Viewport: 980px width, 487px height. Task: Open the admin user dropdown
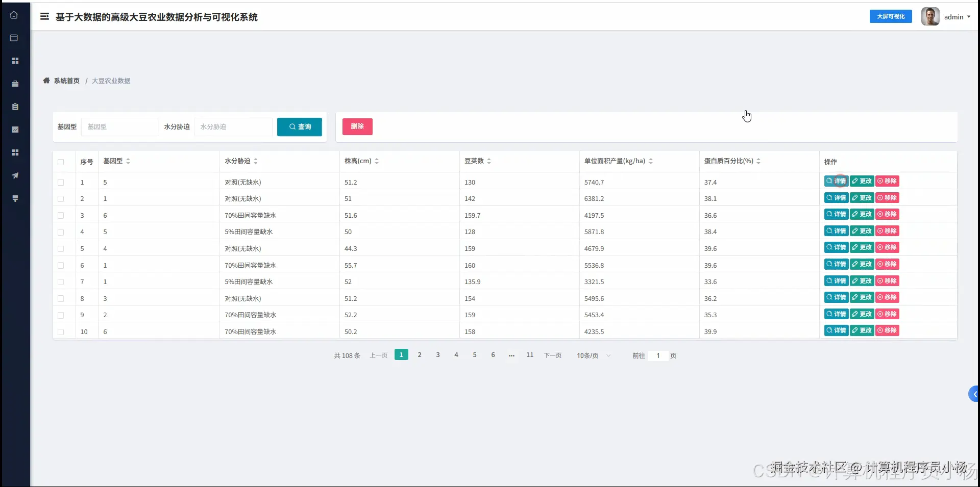click(x=957, y=17)
